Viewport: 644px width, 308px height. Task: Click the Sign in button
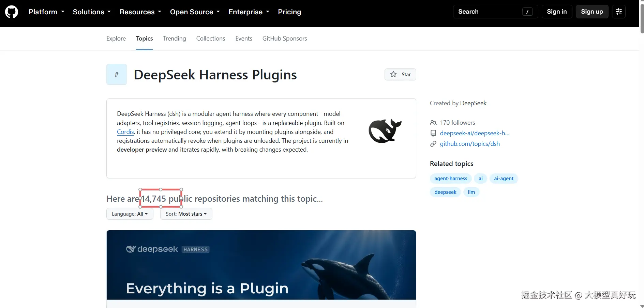pyautogui.click(x=557, y=12)
